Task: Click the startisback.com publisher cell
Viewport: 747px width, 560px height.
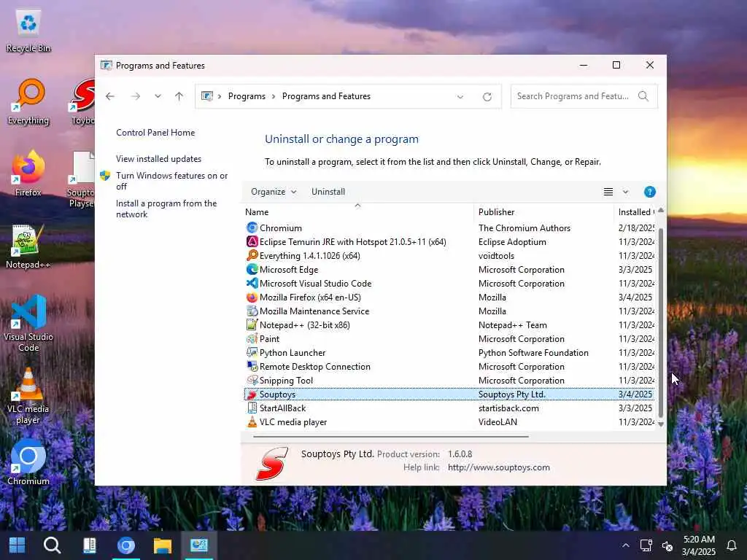Action: 508,408
